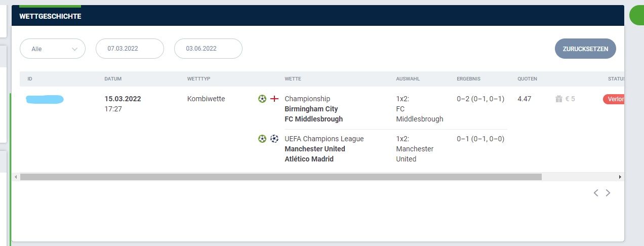Click the Datum column header
644x246 pixels.
tap(113, 79)
